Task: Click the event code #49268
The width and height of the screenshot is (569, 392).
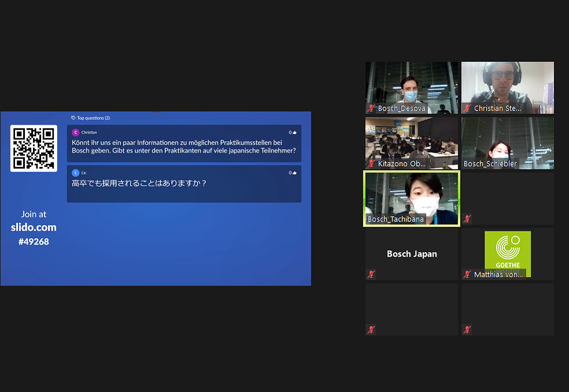Action: [x=34, y=242]
